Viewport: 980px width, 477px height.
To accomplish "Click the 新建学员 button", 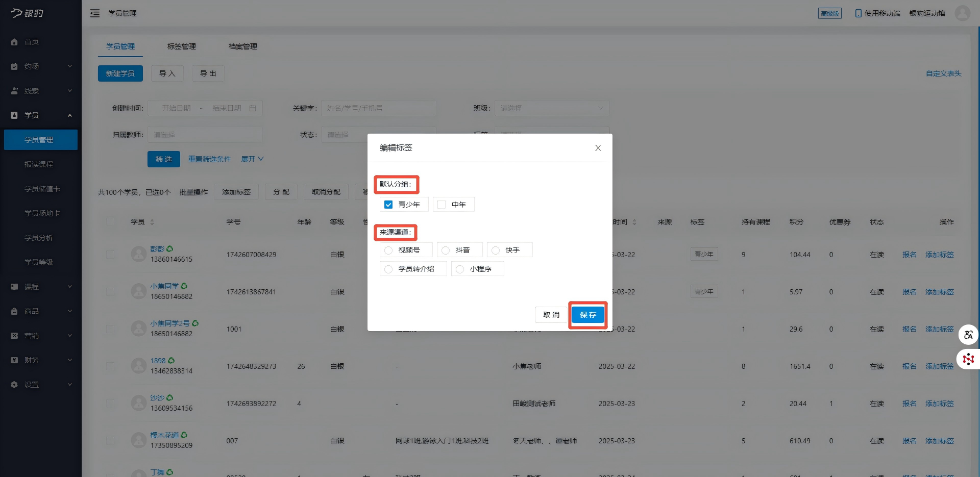I will (x=120, y=73).
